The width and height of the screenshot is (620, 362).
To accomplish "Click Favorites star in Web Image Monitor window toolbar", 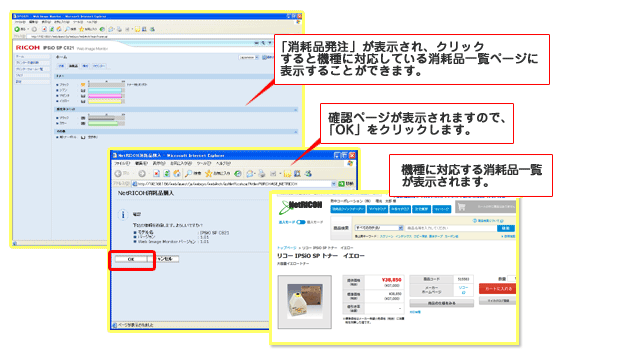I will pyautogui.click(x=81, y=29).
